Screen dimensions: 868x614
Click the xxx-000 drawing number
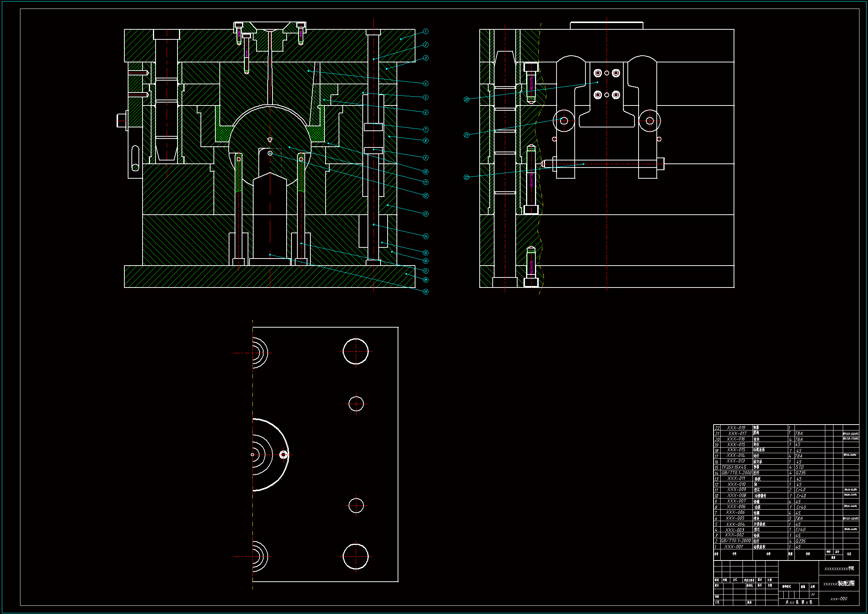839,599
